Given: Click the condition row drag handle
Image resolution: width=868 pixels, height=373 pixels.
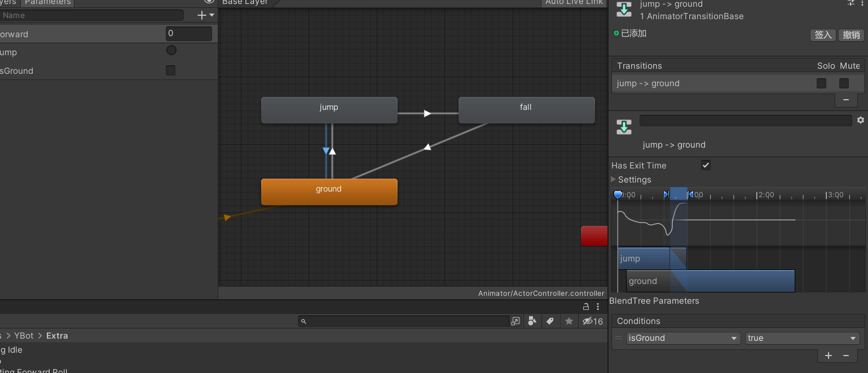Looking at the screenshot, I should (619, 338).
